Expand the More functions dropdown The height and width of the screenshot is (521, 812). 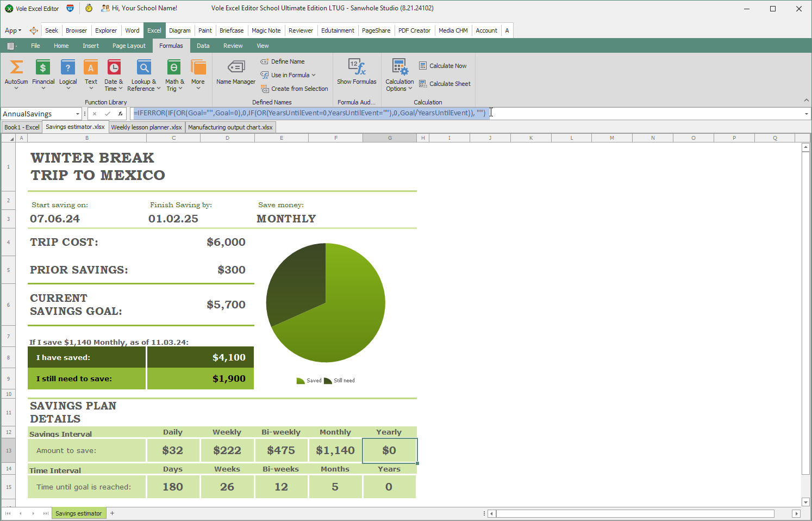[198, 89]
